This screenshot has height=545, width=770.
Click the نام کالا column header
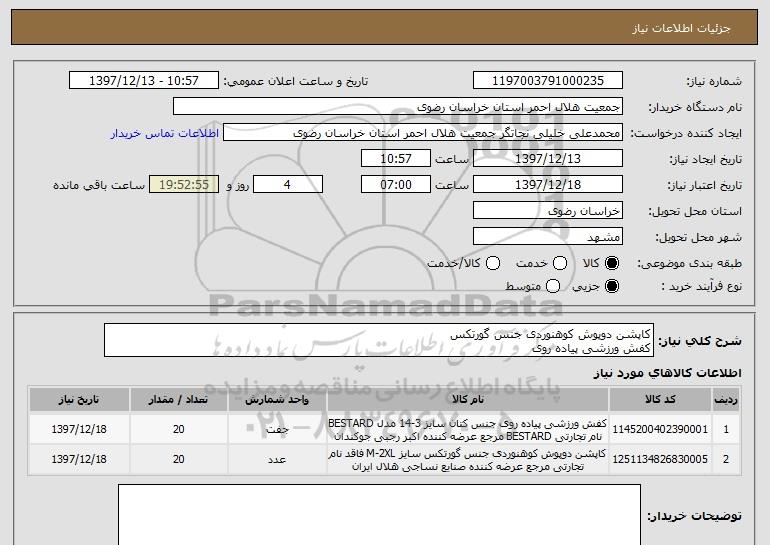click(x=468, y=400)
